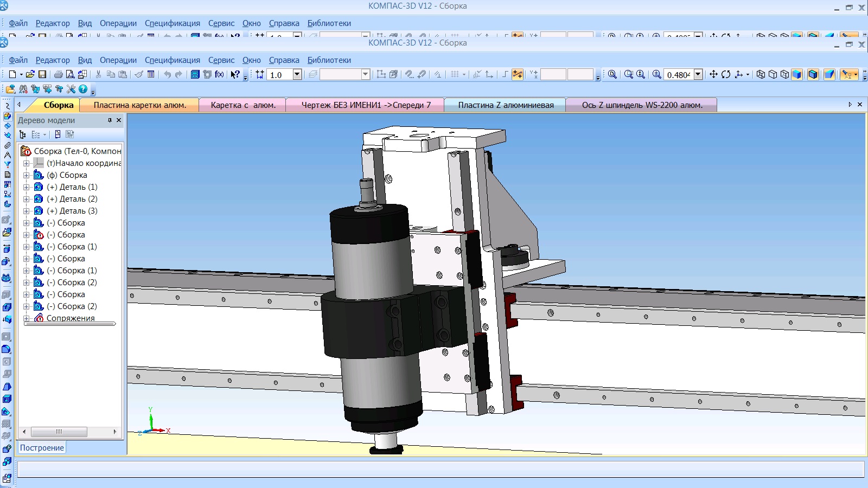Open the wrench and screwdriver settings icon

coord(71,89)
